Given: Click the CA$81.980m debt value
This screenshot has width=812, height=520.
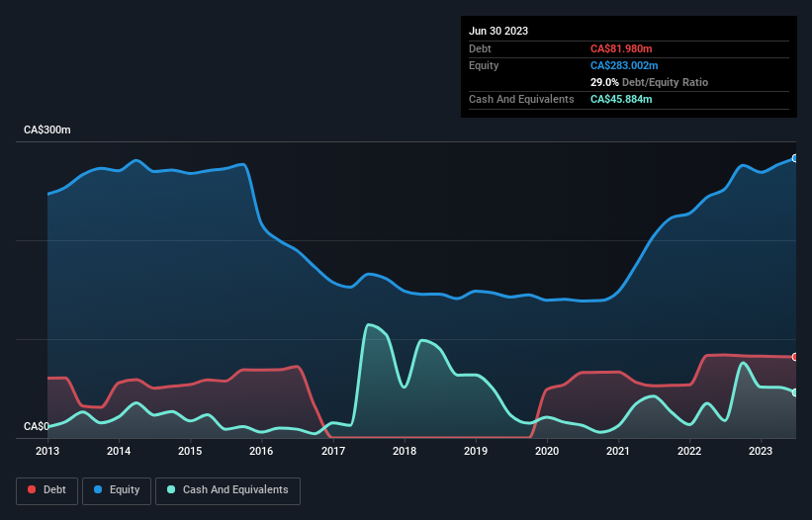Looking at the screenshot, I should [621, 48].
